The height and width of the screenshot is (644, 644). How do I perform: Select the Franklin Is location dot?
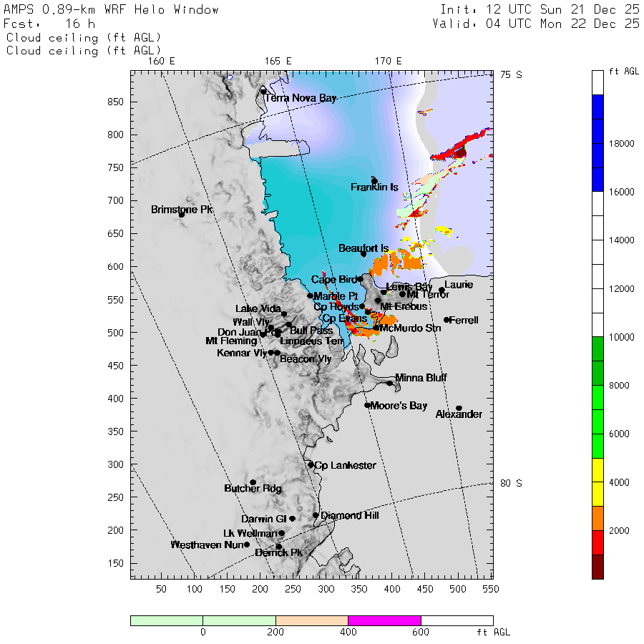374,181
